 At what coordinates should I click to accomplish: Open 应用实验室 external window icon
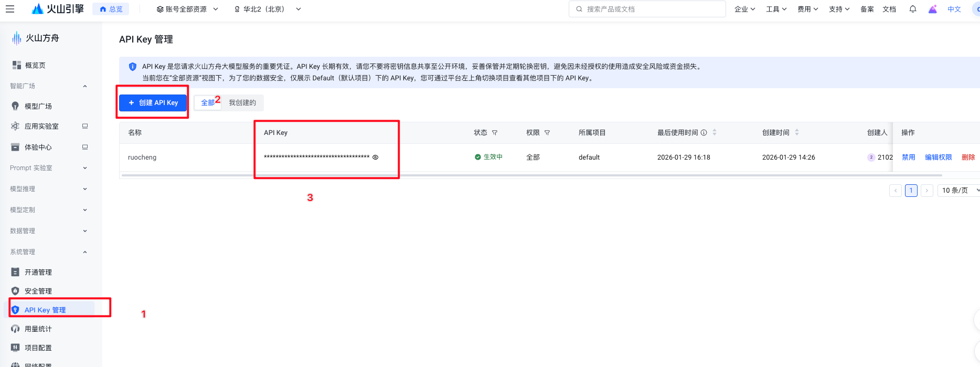pos(85,126)
